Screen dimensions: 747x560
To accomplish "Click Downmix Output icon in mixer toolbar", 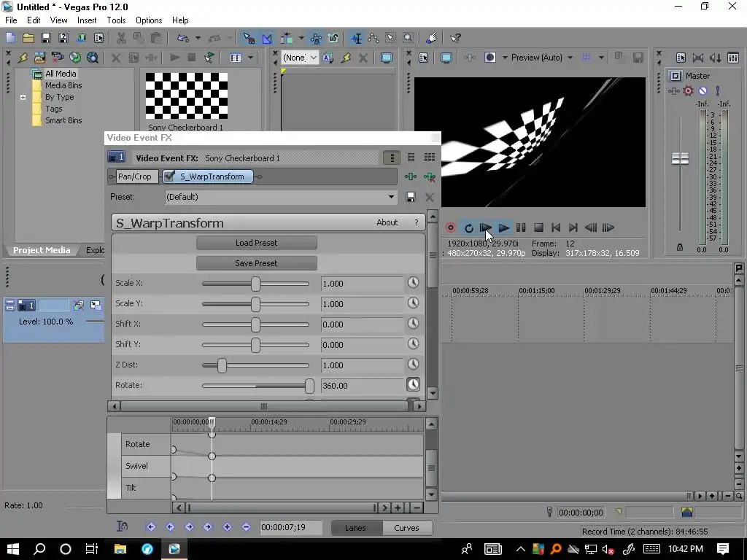I will (698, 58).
